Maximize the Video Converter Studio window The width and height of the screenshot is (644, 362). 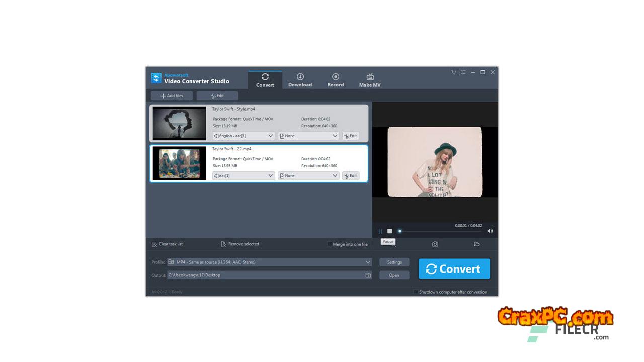pyautogui.click(x=482, y=72)
